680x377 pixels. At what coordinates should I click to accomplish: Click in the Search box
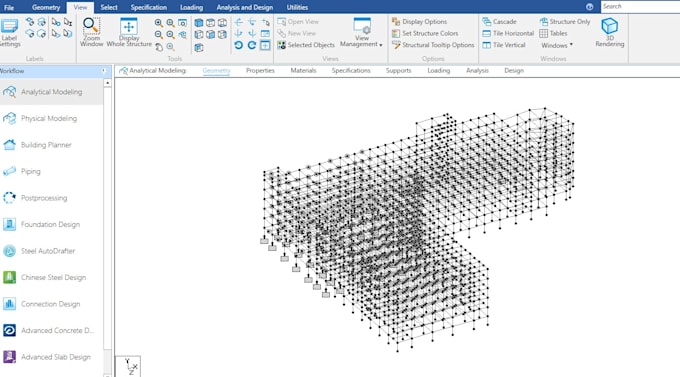(x=640, y=7)
